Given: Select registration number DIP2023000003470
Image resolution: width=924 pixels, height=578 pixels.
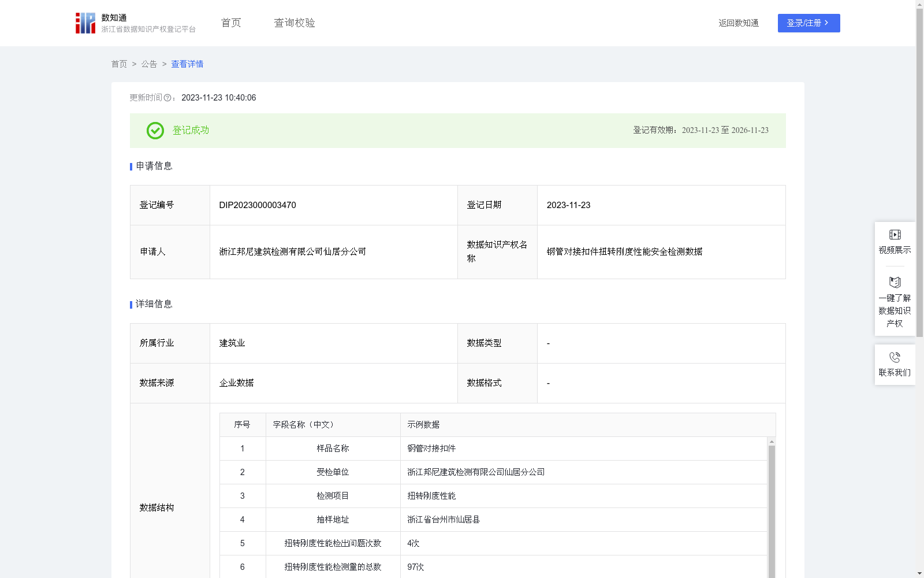Looking at the screenshot, I should click(258, 205).
